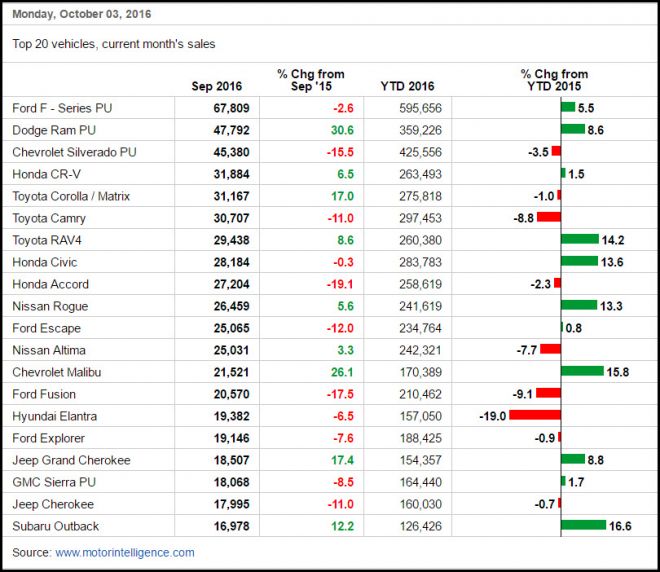Select the YTD change label 0.8
The width and height of the screenshot is (660, 572).
coord(573,328)
